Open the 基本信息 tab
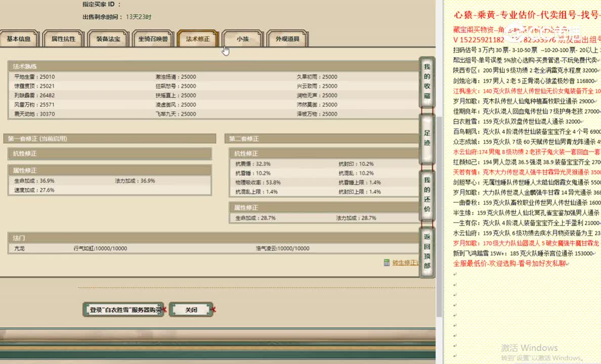Viewport: 601px width, 364px height. click(19, 39)
